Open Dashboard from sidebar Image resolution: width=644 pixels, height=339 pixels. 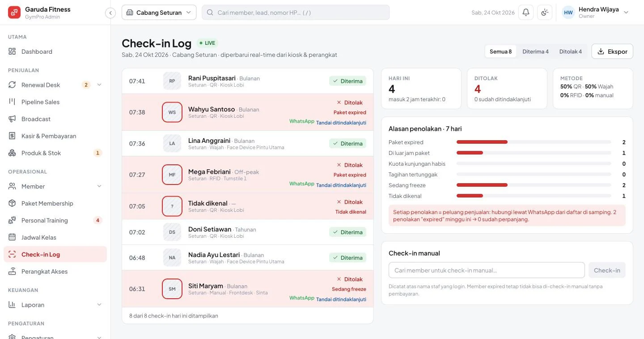tap(55, 51)
